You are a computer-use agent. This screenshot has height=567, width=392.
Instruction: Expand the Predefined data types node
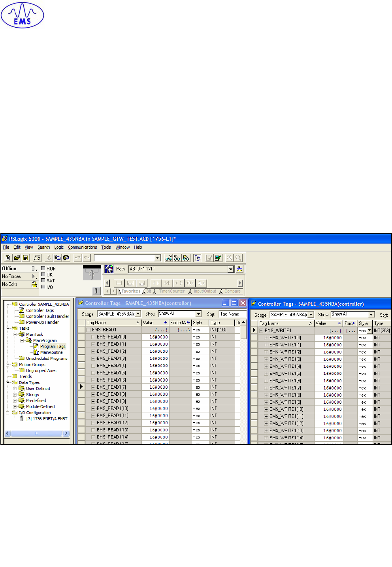coord(15,401)
